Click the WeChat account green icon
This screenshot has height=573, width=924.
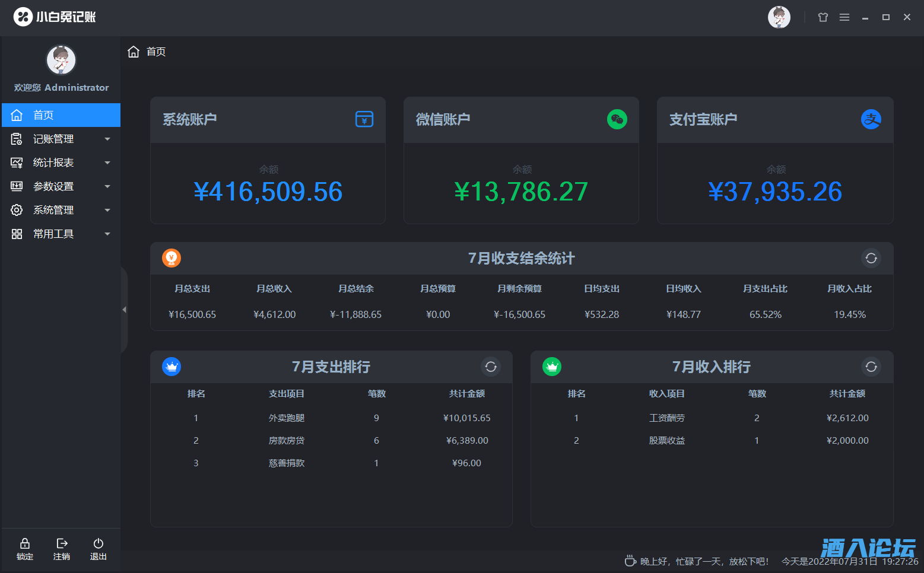point(617,119)
